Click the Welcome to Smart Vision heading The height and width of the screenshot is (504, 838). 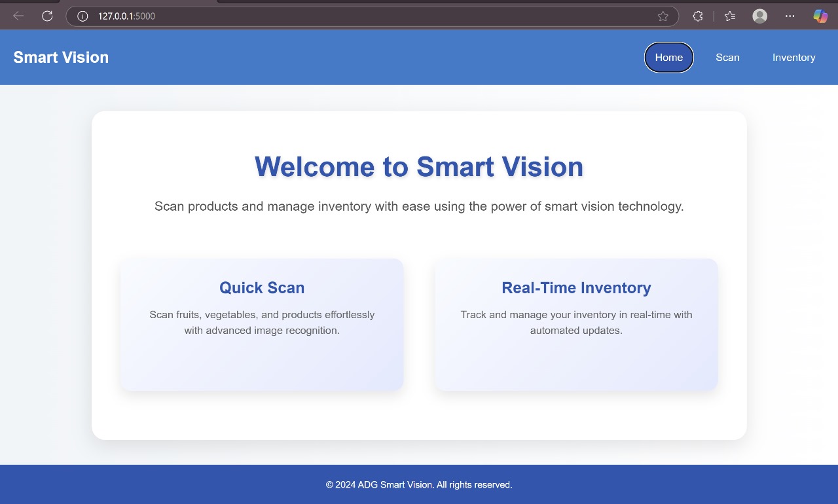click(419, 167)
